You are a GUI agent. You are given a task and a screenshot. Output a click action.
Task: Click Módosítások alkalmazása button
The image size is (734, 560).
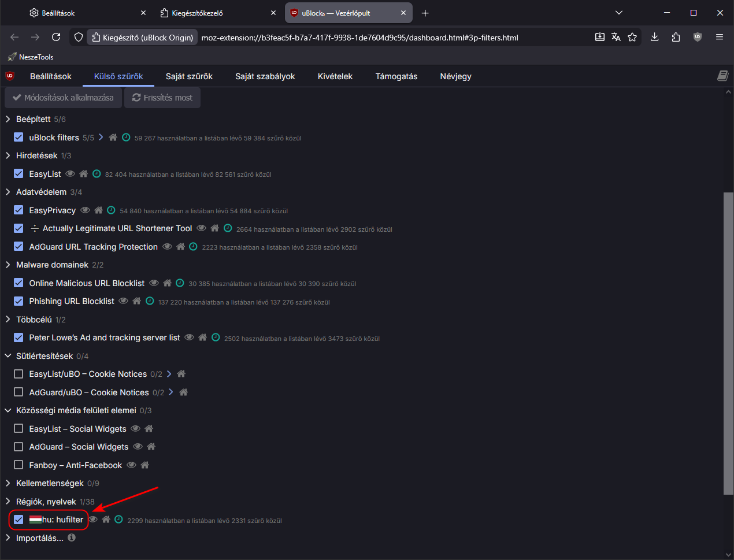(x=63, y=98)
